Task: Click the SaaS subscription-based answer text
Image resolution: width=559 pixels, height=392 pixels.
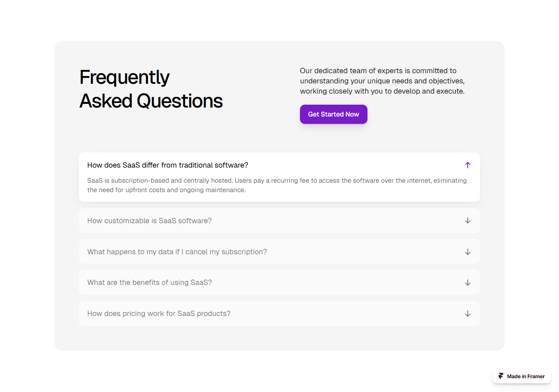Action: (x=277, y=185)
